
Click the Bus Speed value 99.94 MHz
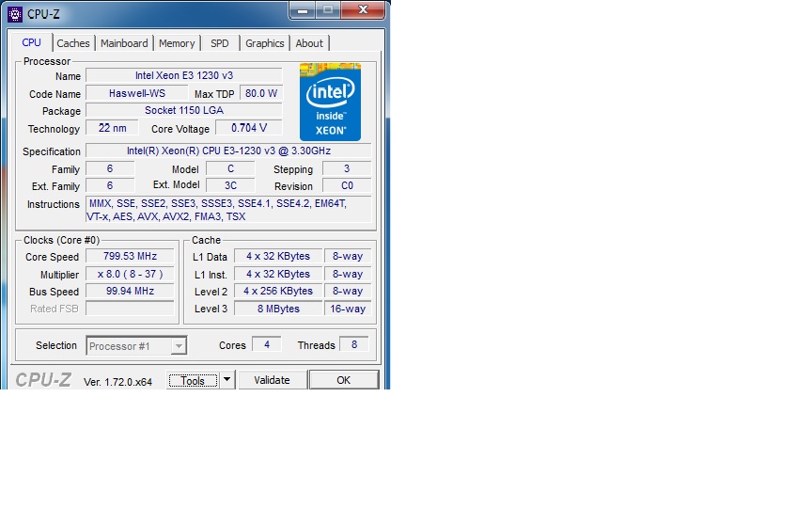point(130,292)
